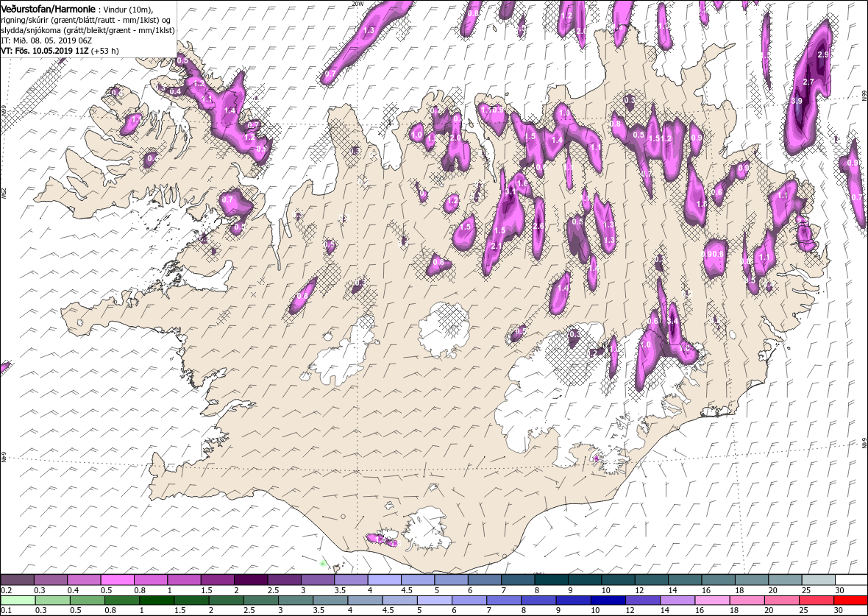
Task: Select upper legend swatch between 8 and 9
Action: point(551,580)
